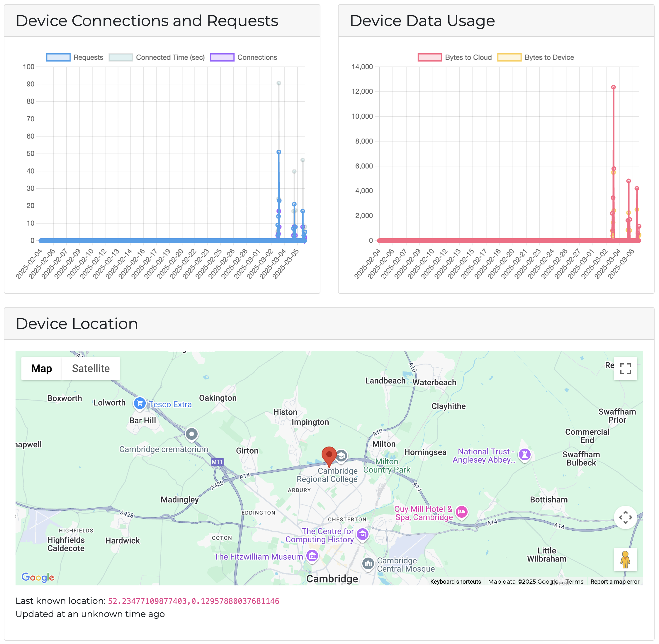Toggle the Bytes to Device legend item

(536, 57)
